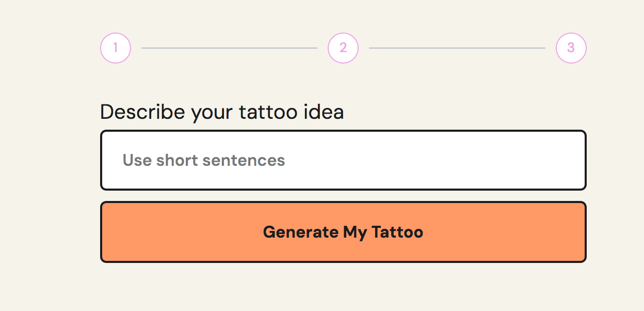Activate the final step indicator
Screen dimensions: 644x311
point(571,48)
